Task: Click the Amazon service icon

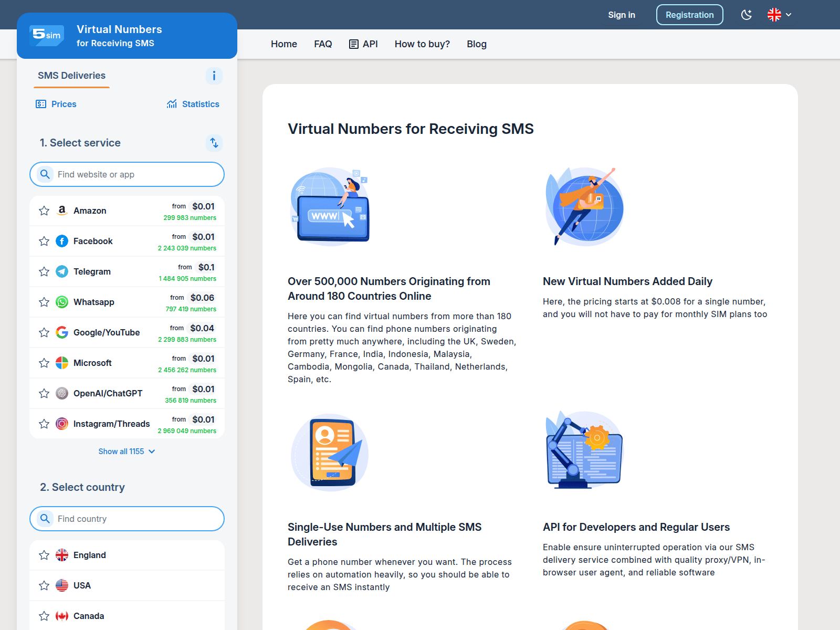Action: pyautogui.click(x=62, y=211)
